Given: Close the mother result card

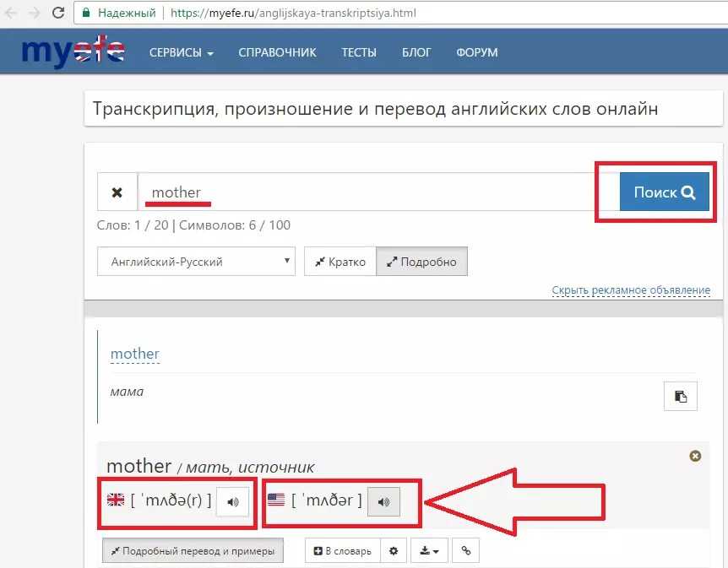Looking at the screenshot, I should point(695,456).
